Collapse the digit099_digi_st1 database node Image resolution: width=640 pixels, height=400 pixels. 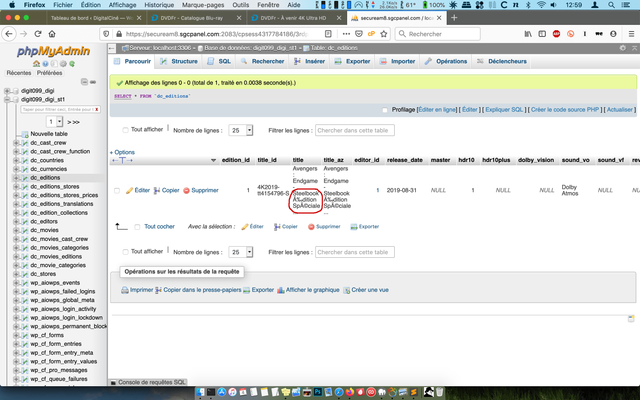coord(7,99)
